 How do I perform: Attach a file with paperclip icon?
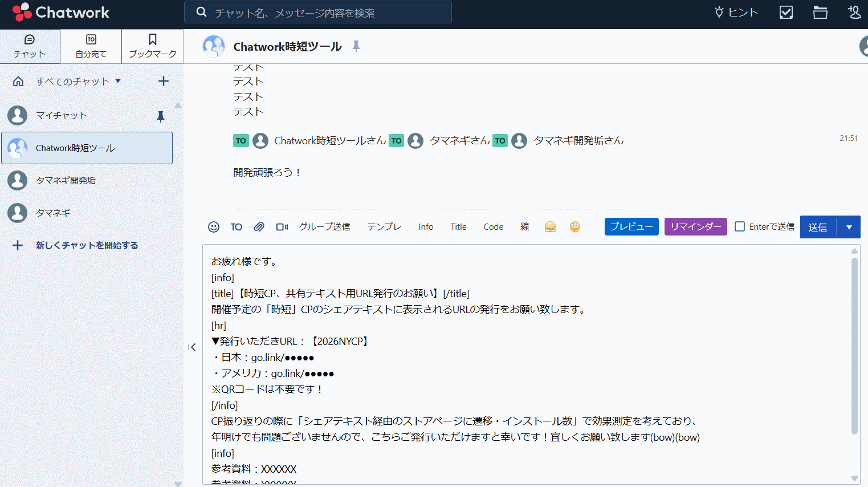(259, 227)
